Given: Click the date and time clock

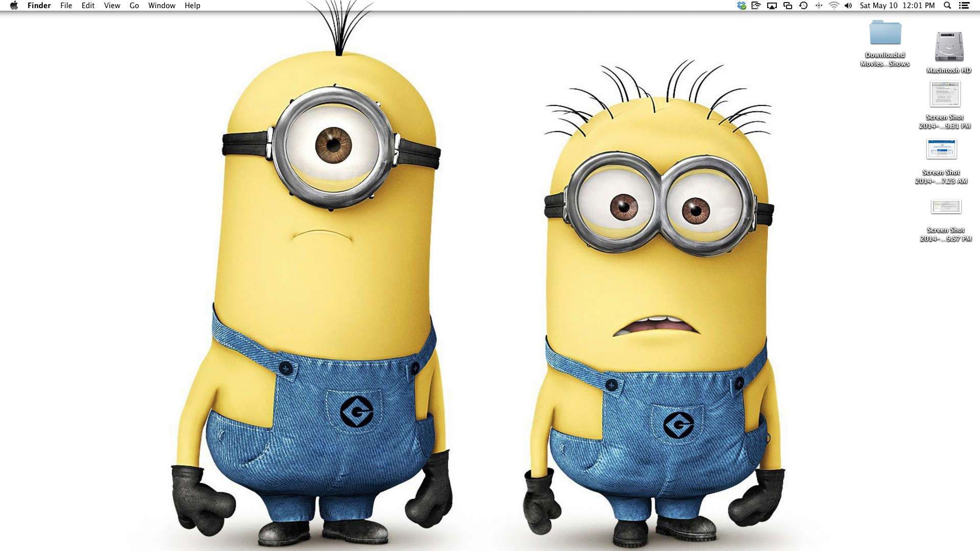Looking at the screenshot, I should (897, 6).
